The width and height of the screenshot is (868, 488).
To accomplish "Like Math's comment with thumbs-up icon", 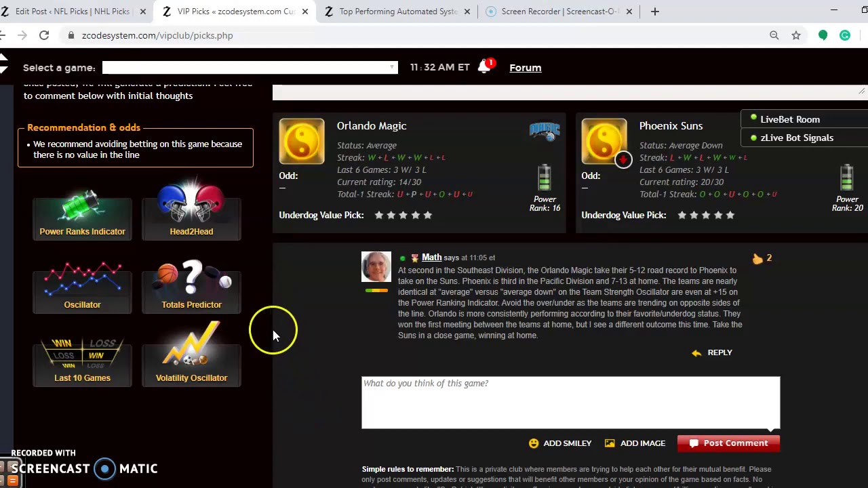I will 757,258.
